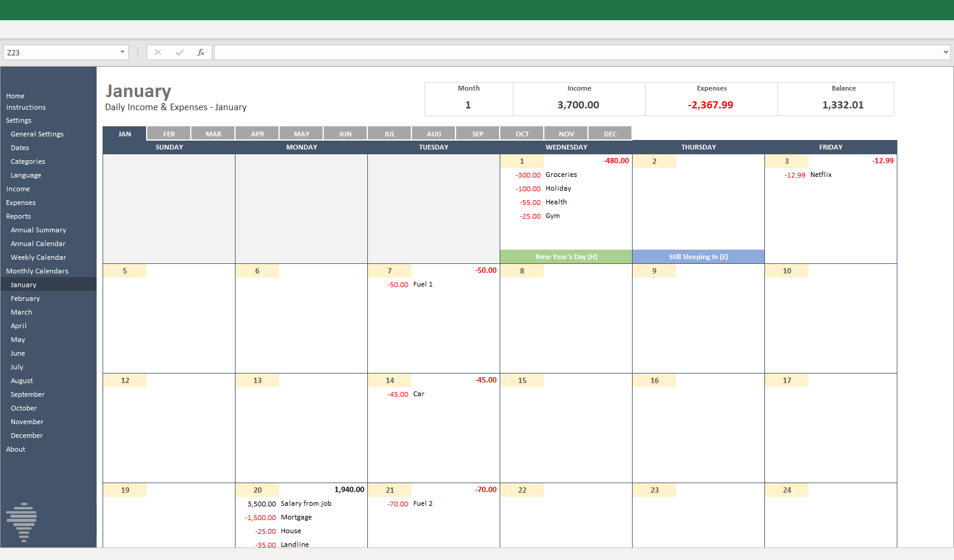Viewport: 954px width, 560px height.
Task: Expand the formula bar with the chevron
Action: (x=946, y=52)
